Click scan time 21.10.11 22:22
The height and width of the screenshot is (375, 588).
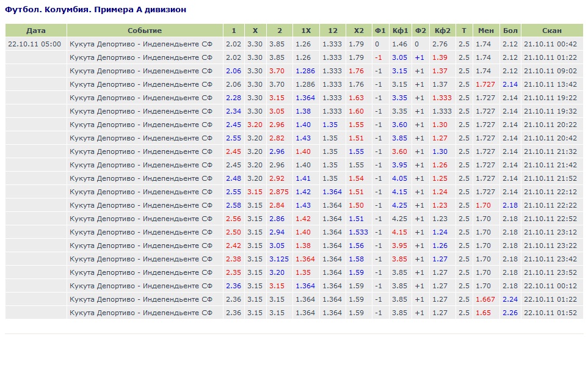[x=551, y=205]
